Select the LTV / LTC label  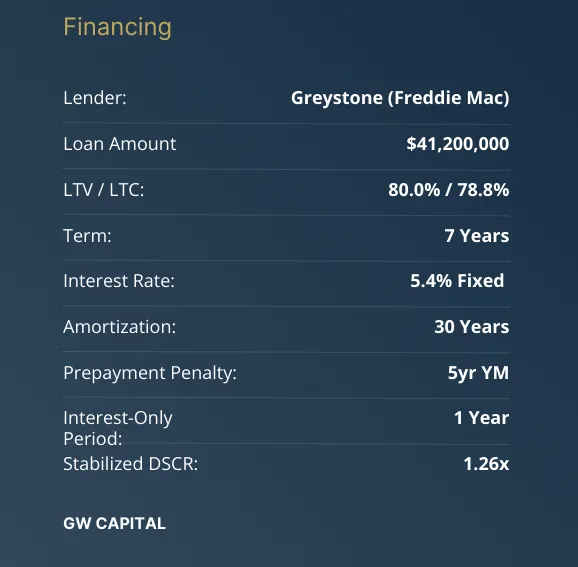tap(104, 190)
